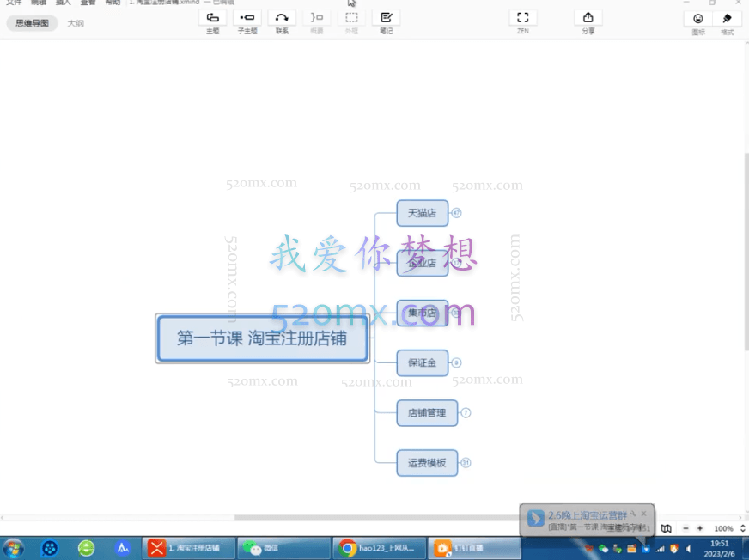
Task: Toggle the map overview icon in status bar
Action: tap(666, 528)
